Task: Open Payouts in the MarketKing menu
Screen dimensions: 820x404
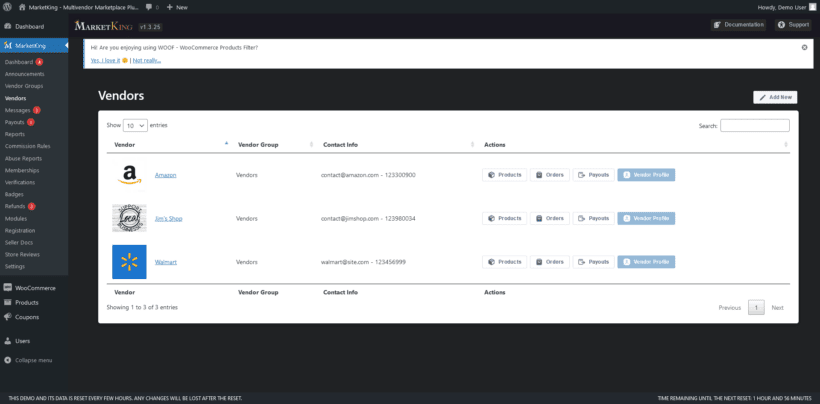Action: coord(15,122)
